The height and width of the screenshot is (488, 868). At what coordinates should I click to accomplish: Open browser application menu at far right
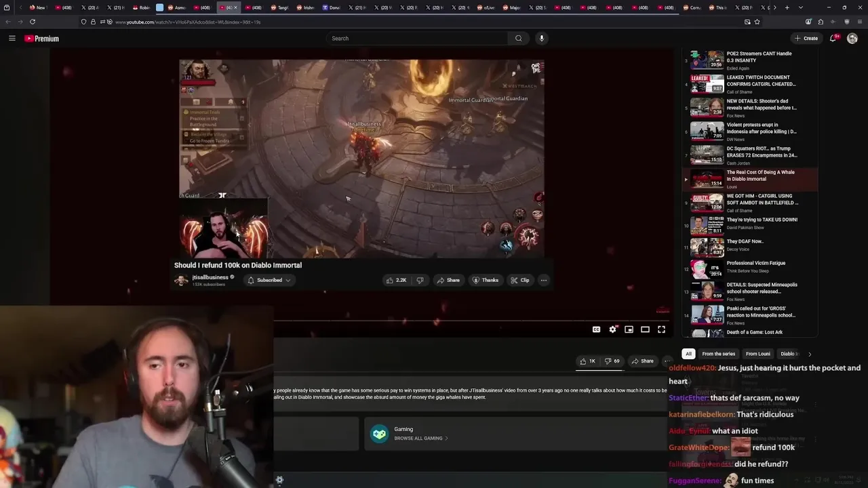coord(861,22)
